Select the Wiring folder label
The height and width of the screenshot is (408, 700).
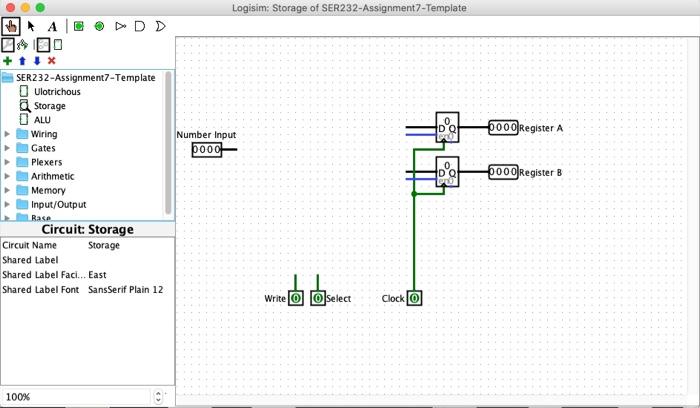point(44,134)
